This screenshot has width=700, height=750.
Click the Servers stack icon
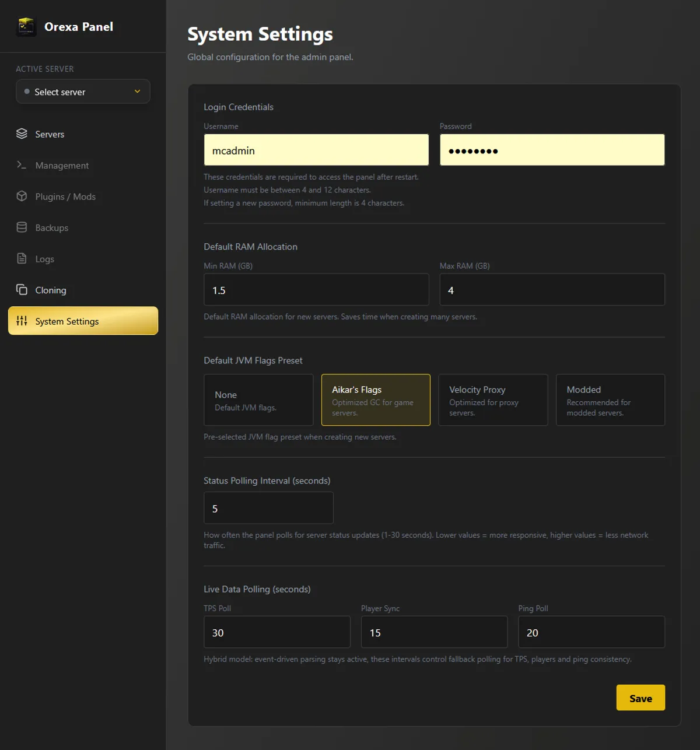(x=22, y=134)
